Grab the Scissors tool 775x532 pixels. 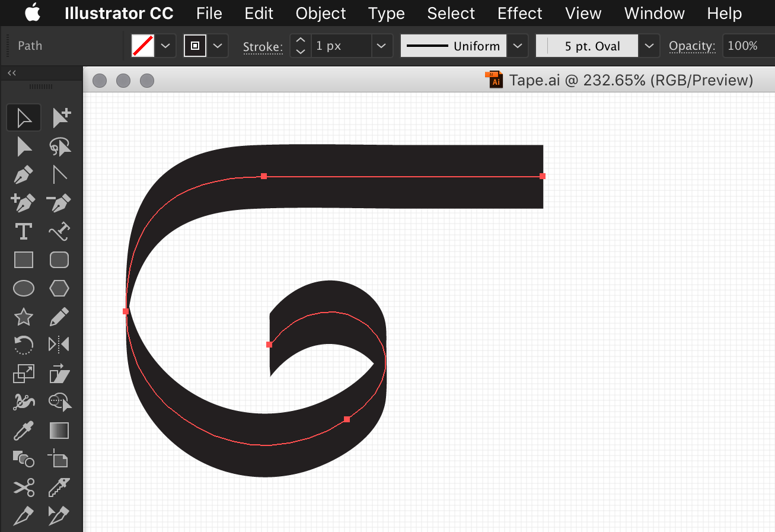click(x=23, y=488)
